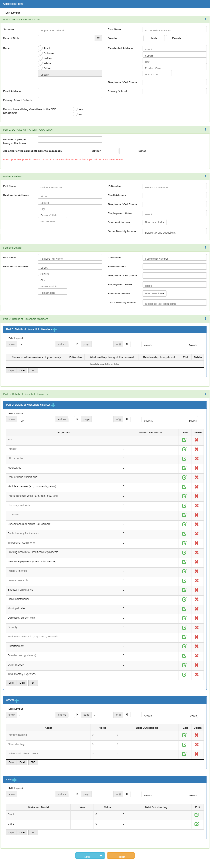The image size is (210, 868).
Task: Export Assets table to PDF
Action: pyautogui.click(x=33, y=762)
